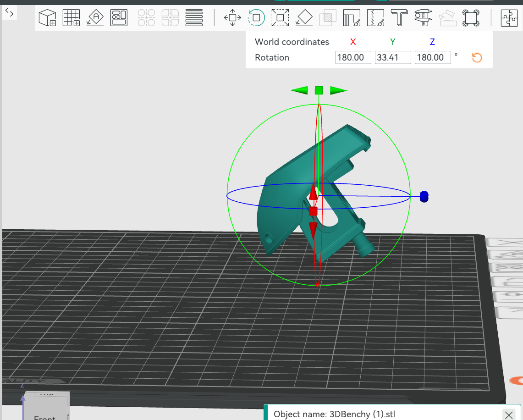The width and height of the screenshot is (523, 420).
Task: Add a new plate with grid-plus icon
Action: (x=71, y=18)
